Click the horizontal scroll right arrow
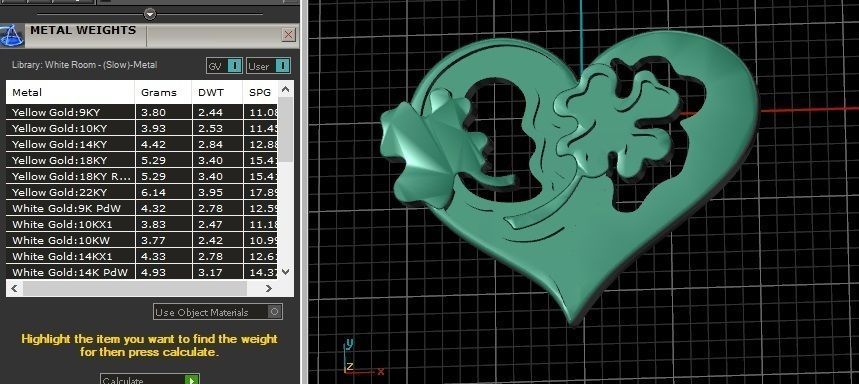Screen dimensions: 859x384 pos(268,288)
